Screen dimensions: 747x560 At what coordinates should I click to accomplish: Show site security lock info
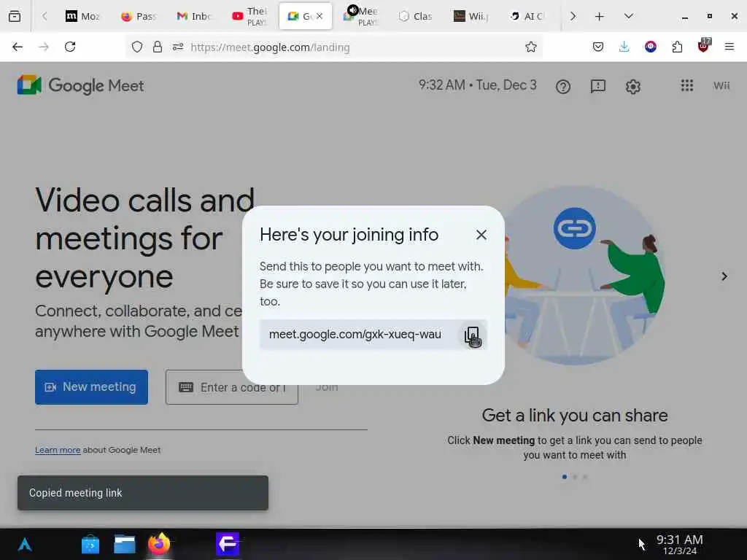[x=158, y=47]
